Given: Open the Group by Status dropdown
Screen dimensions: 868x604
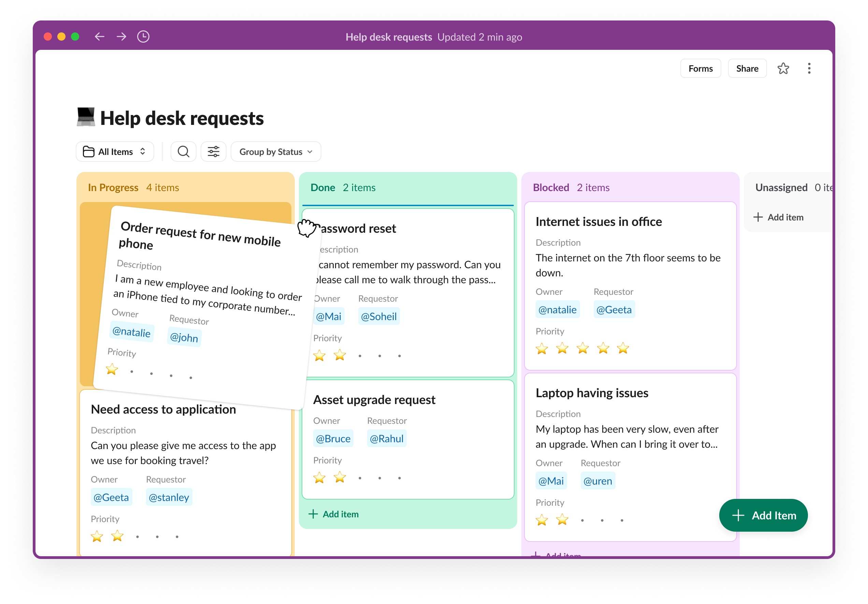Looking at the screenshot, I should pyautogui.click(x=276, y=152).
